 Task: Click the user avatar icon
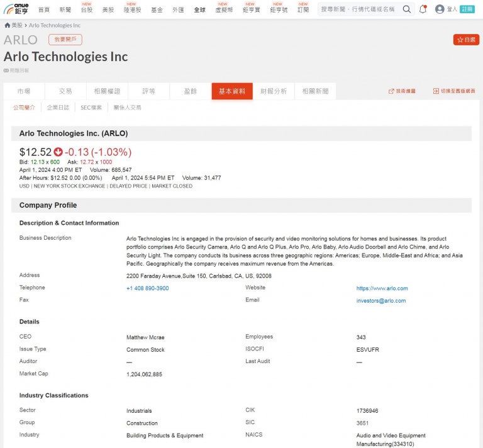coord(440,9)
